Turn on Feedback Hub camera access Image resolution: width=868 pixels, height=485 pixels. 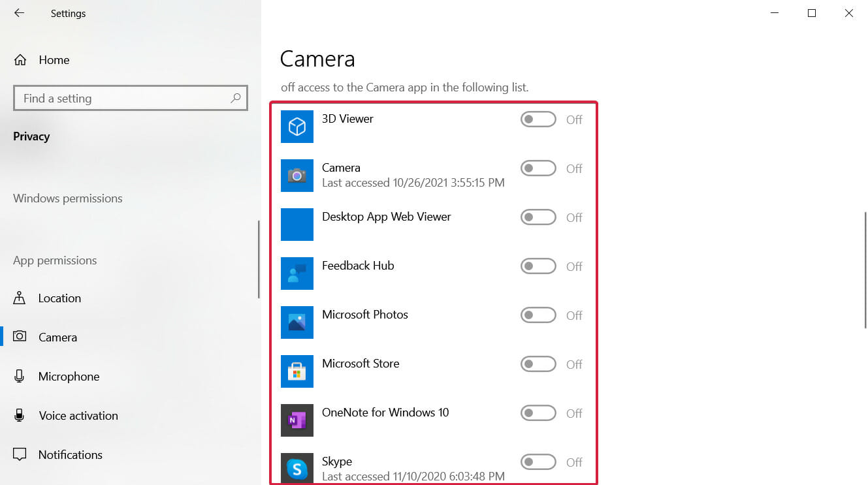[538, 266]
